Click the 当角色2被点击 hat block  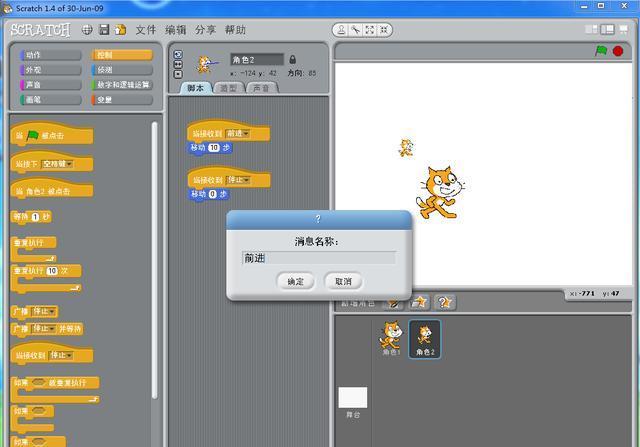coord(52,190)
